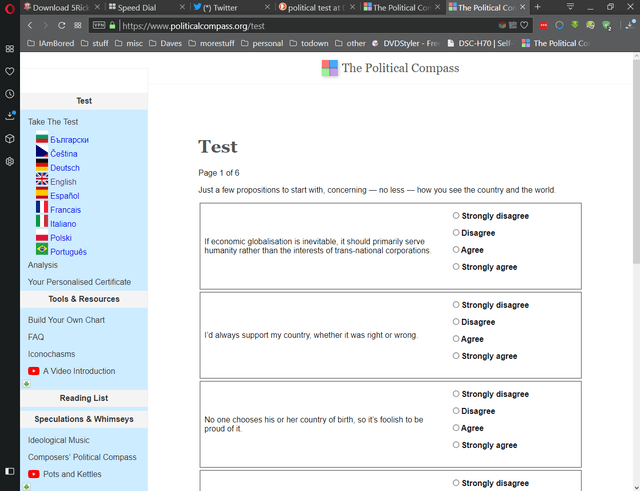Open the Daves bookmarks folder
The width and height of the screenshot is (640, 491).
[x=165, y=43]
